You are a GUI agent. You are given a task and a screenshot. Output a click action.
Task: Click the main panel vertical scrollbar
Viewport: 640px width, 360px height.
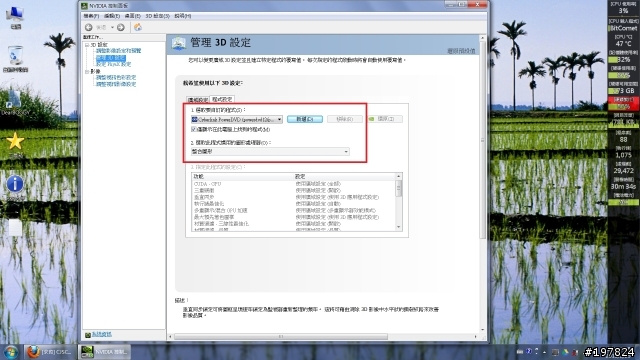click(482, 141)
